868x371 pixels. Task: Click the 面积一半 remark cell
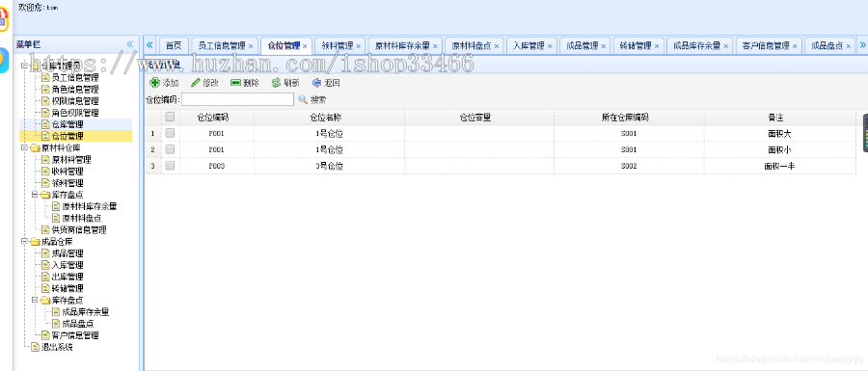tap(780, 166)
